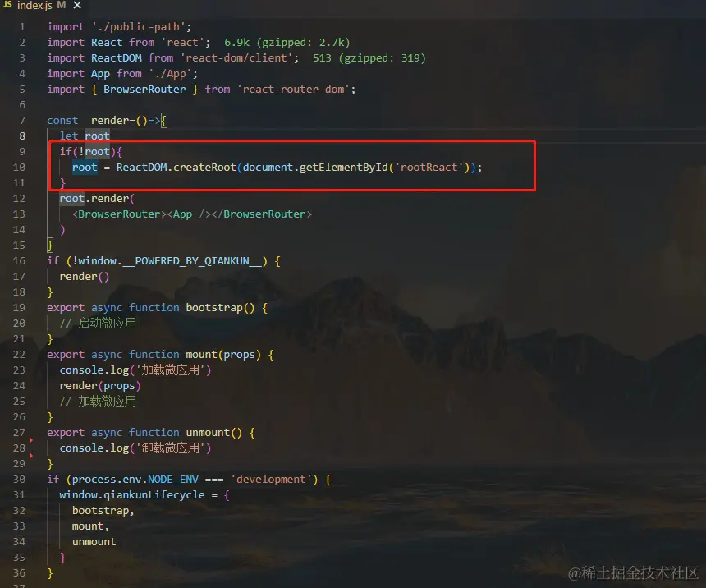Click 'render()' call on line 17

pos(85,277)
